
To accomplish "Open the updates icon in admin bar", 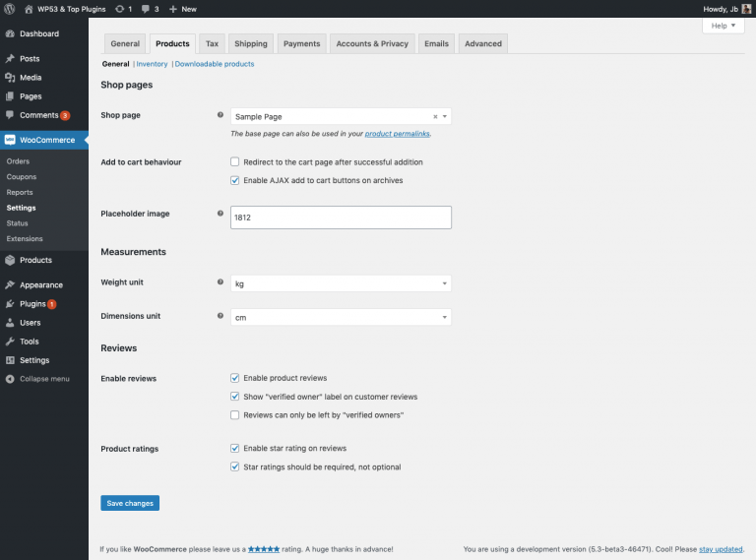I will [119, 9].
